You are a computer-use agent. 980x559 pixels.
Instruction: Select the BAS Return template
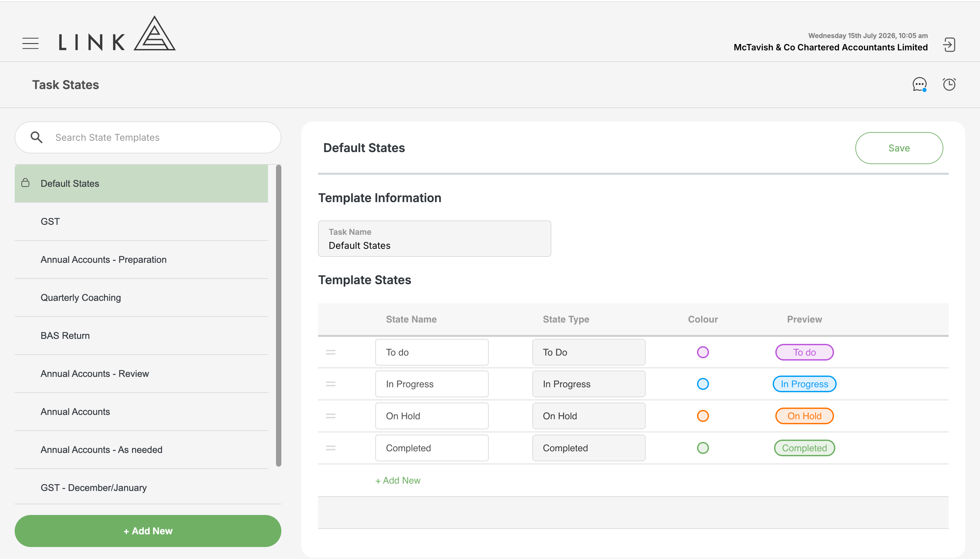[141, 336]
